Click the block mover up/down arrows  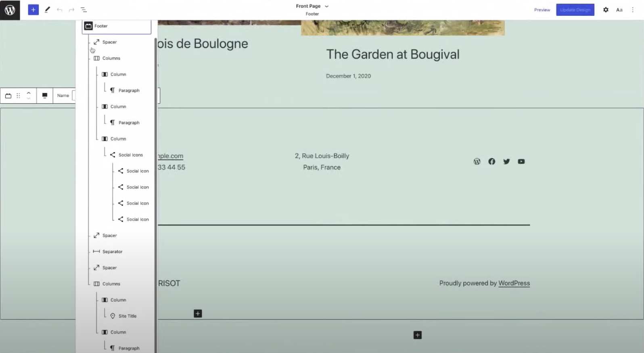[29, 95]
